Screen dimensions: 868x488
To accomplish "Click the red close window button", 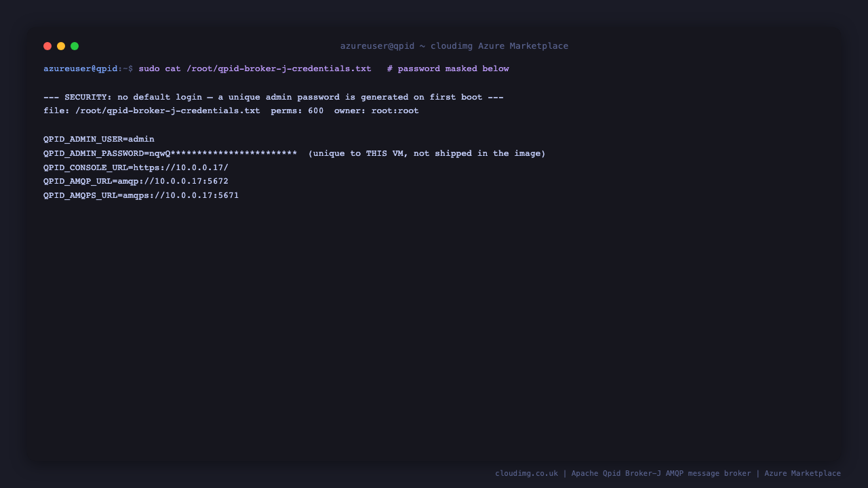I will click(x=47, y=46).
